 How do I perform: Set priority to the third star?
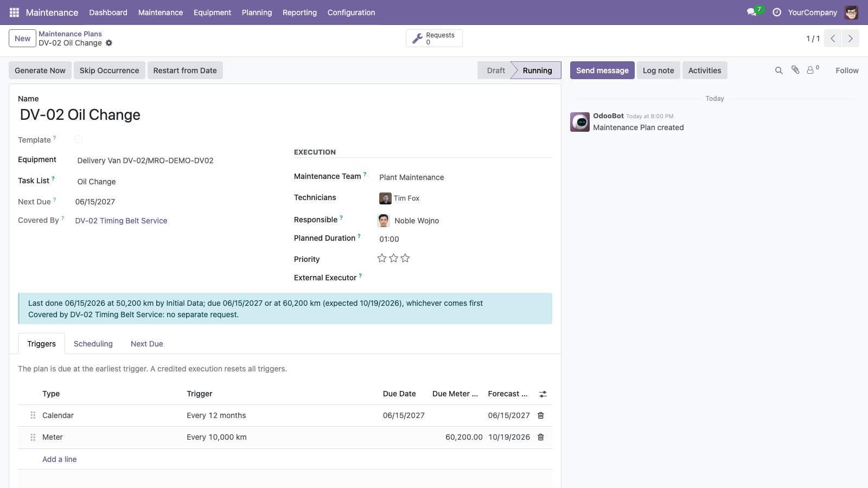coord(405,258)
